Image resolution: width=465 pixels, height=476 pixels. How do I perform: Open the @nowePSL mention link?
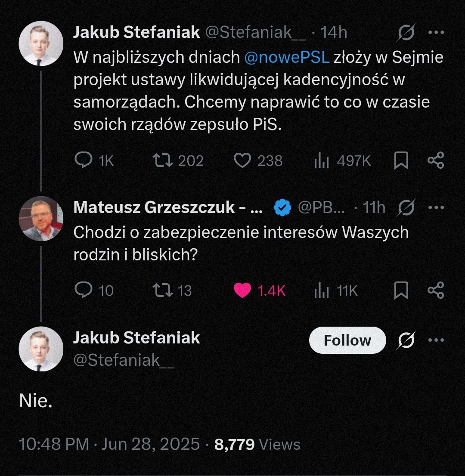coord(287,57)
